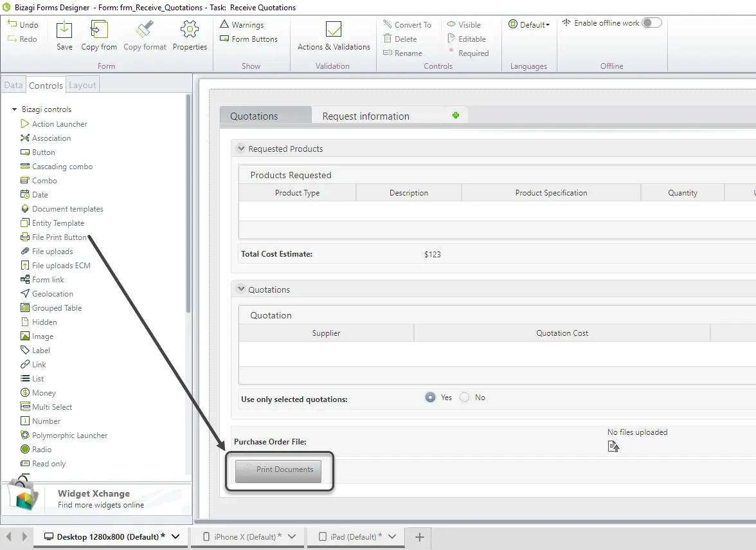Viewport: 756px width, 550px height.
Task: Open iPhone X layout dropdown arrow
Action: click(292, 536)
